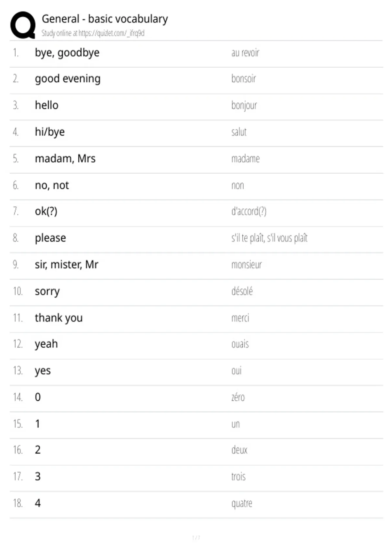Select the term 'hello'

[47, 105]
